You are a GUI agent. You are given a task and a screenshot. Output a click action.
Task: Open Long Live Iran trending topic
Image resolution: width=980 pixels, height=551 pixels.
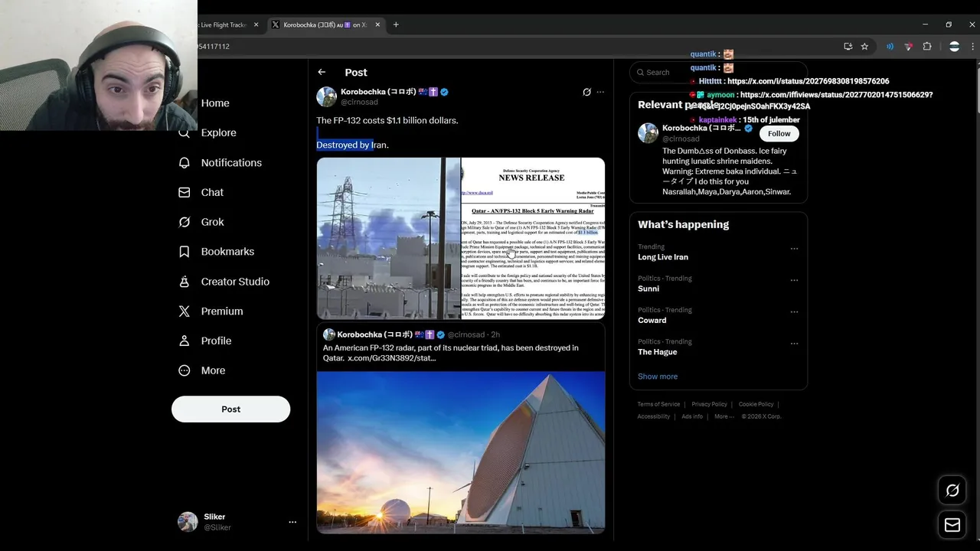click(663, 257)
